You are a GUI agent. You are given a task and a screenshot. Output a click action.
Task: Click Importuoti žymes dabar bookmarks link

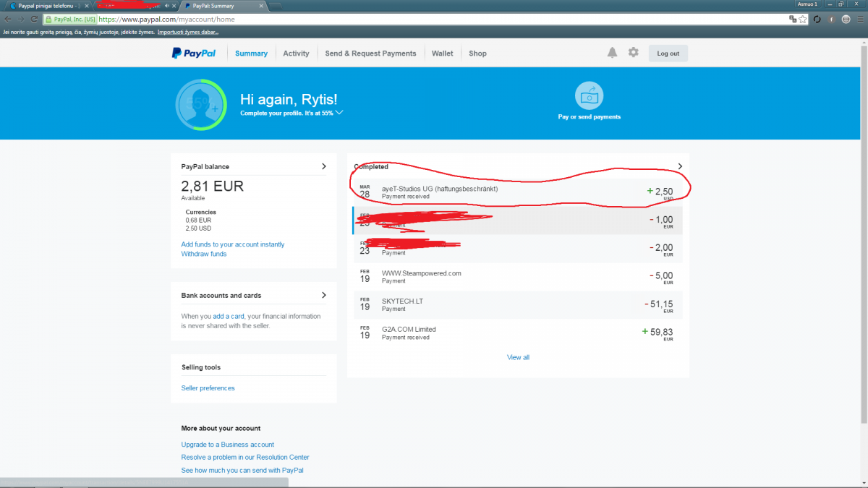pos(188,32)
